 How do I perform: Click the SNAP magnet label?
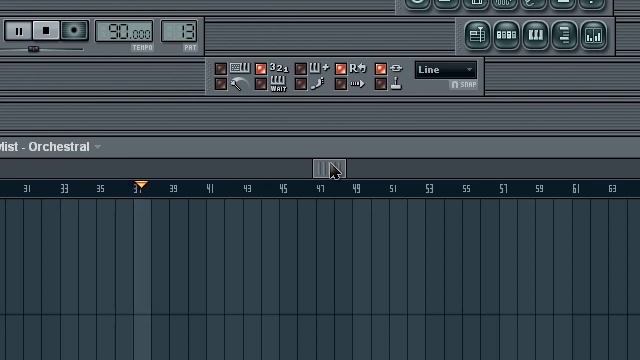click(x=464, y=84)
